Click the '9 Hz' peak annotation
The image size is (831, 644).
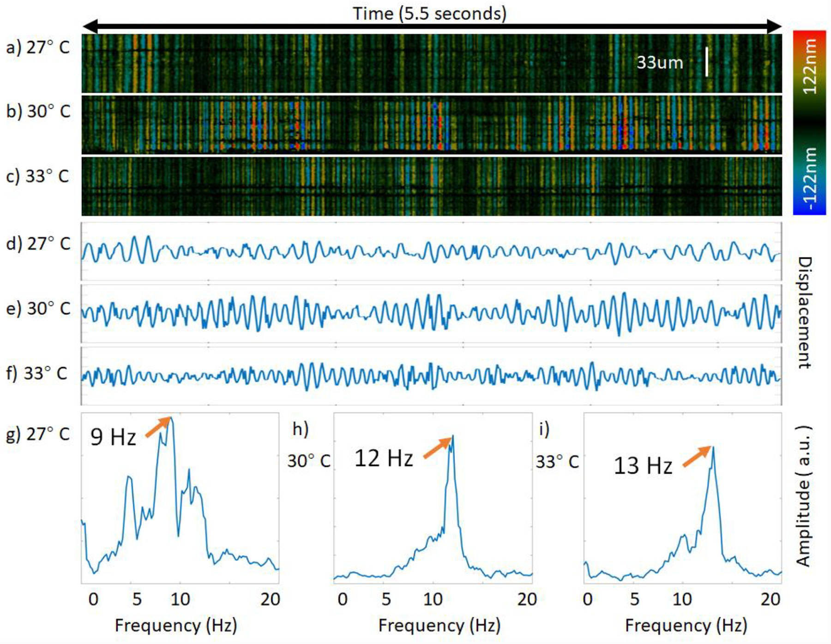(x=113, y=437)
